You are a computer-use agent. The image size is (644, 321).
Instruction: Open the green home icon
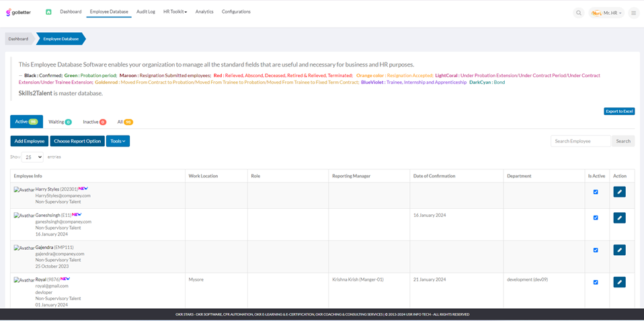coord(48,12)
